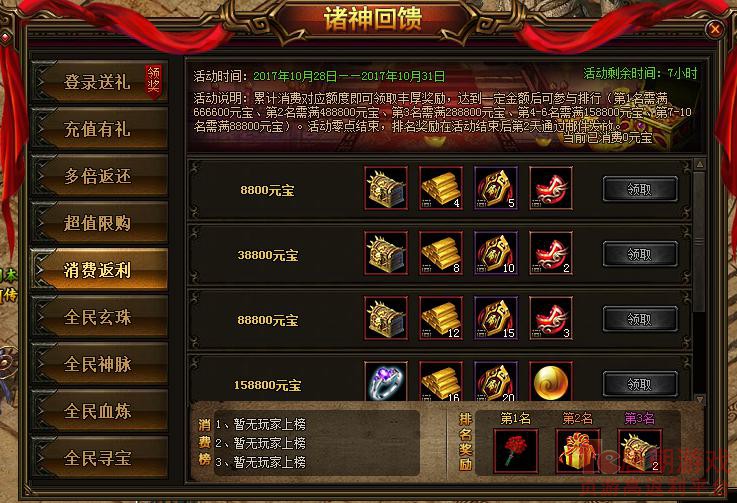The image size is (737, 503).
Task: Go to the 全民寻宝 tab
Action: pyautogui.click(x=100, y=458)
